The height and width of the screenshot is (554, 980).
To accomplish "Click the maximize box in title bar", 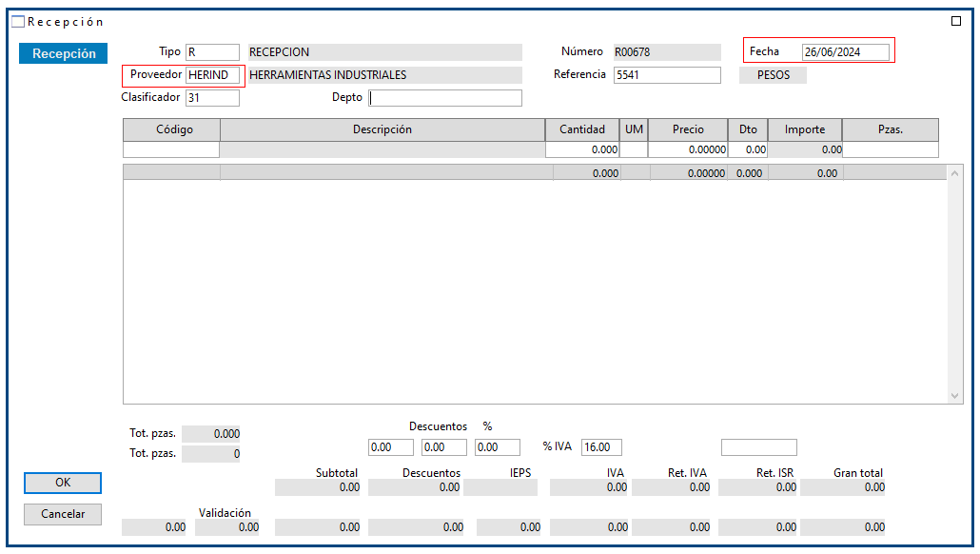I will pos(956,21).
